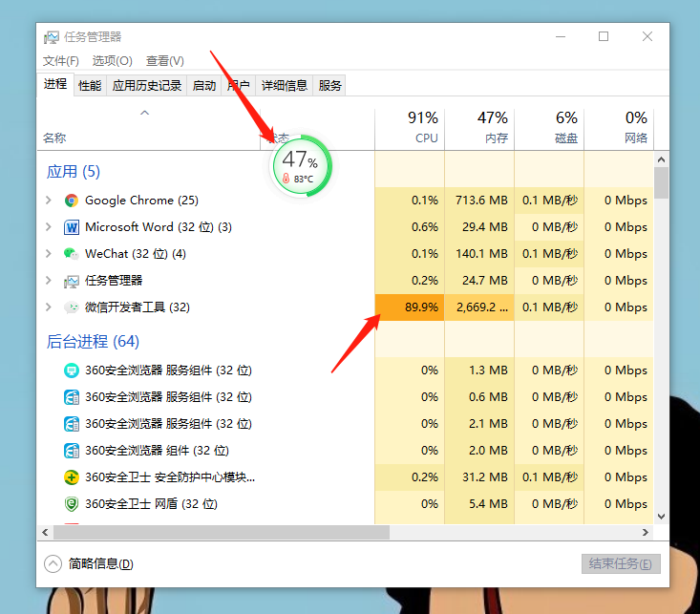Click the 0.6% CPU cell for Word
Image resolution: width=700 pixels, height=614 pixels.
(410, 227)
